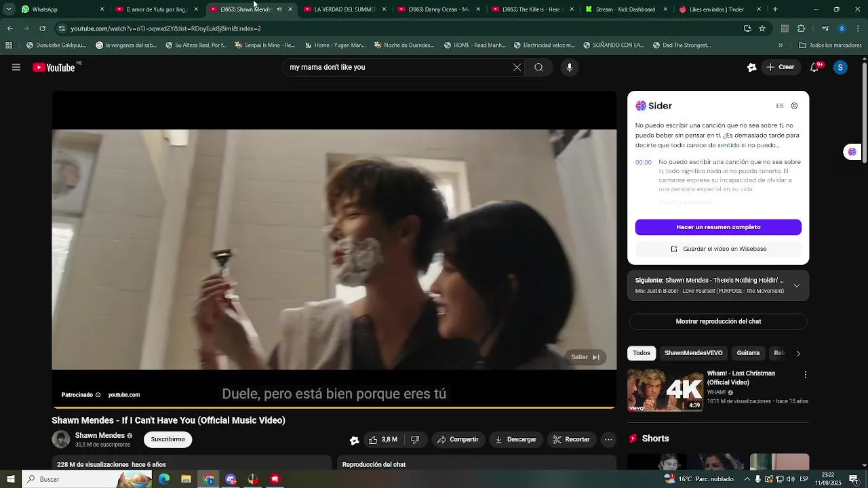Click the search magnifier button

point(539,67)
